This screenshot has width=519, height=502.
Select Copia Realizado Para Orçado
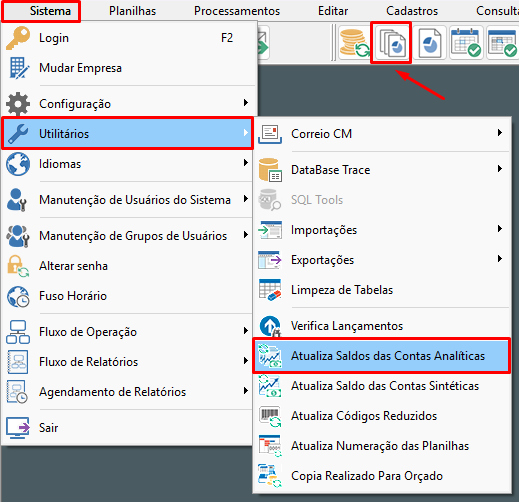tap(382, 476)
